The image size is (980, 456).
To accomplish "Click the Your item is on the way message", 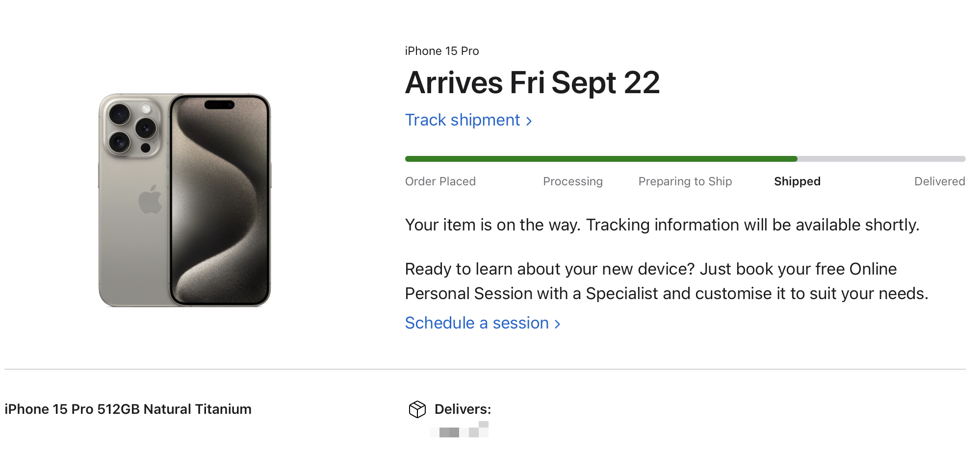I will (662, 225).
